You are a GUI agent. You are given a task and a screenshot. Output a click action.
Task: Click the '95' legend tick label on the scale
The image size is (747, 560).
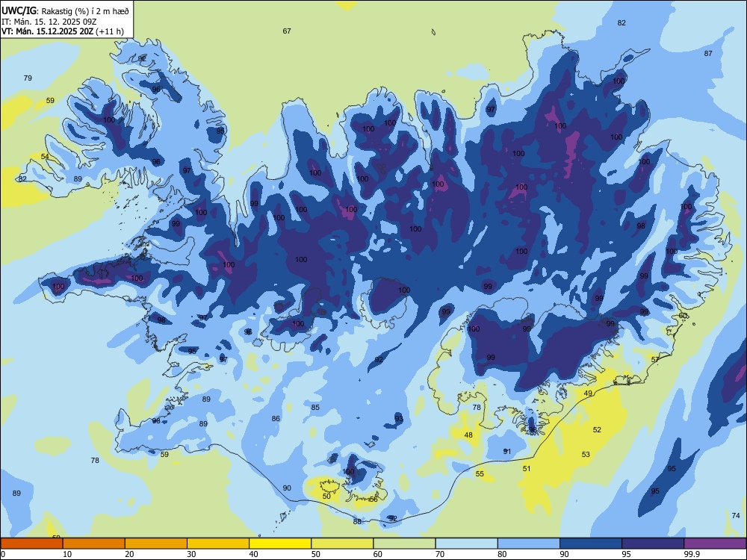627,554
